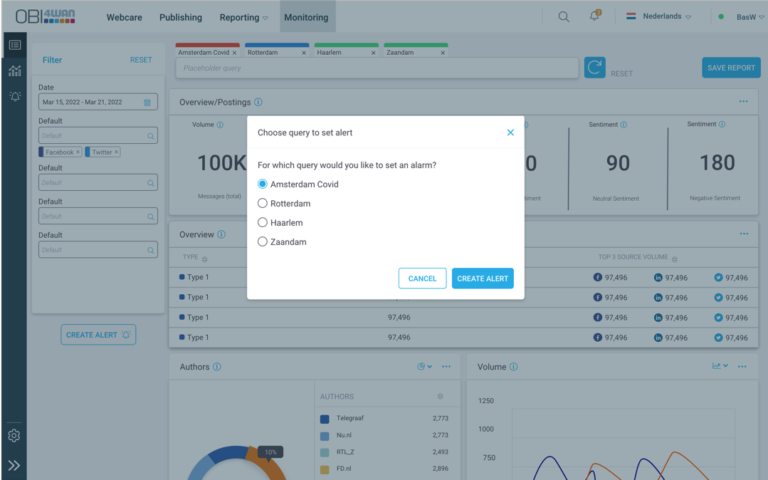Open the list view sidebar icon
Screen dimensions: 768x480
tap(15, 45)
